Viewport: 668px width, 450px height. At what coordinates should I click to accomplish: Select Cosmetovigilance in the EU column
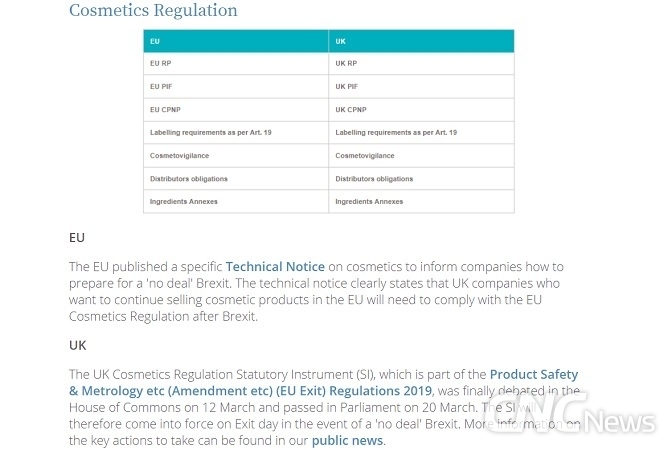pos(236,156)
